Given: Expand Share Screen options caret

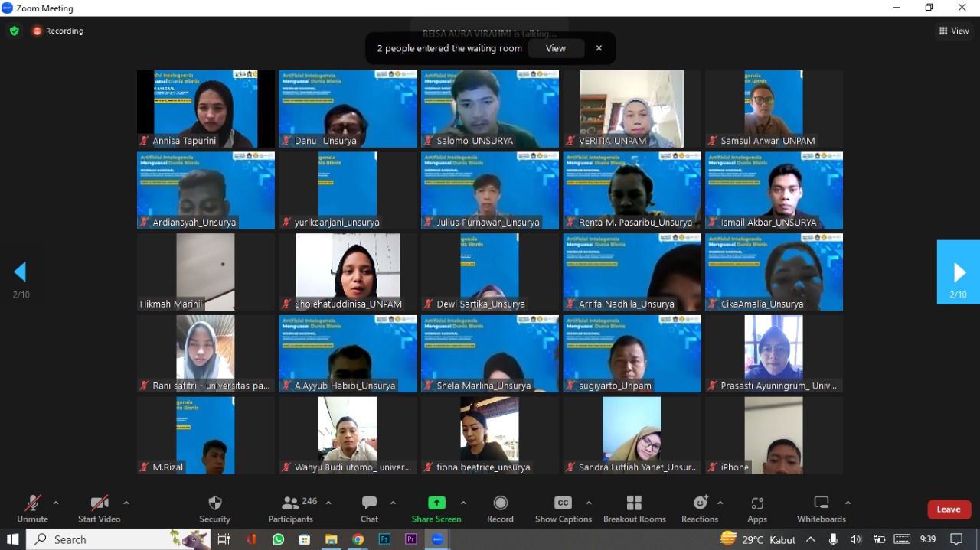Looking at the screenshot, I should point(463,503).
